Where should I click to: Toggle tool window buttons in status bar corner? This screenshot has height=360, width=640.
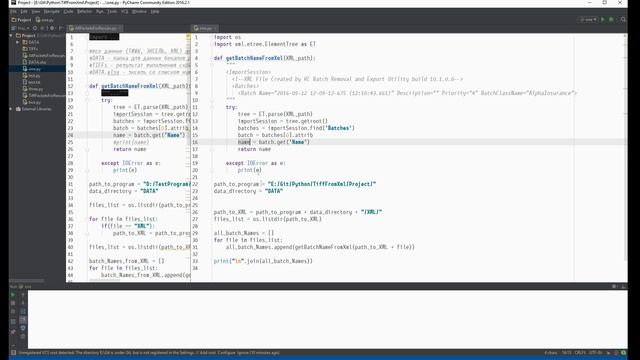click(13, 353)
